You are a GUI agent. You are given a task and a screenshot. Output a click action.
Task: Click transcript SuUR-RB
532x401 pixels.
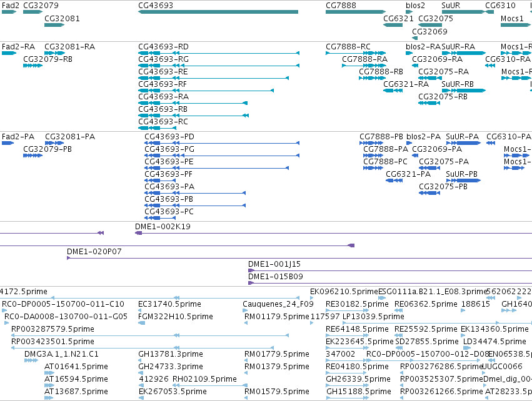coord(463,91)
